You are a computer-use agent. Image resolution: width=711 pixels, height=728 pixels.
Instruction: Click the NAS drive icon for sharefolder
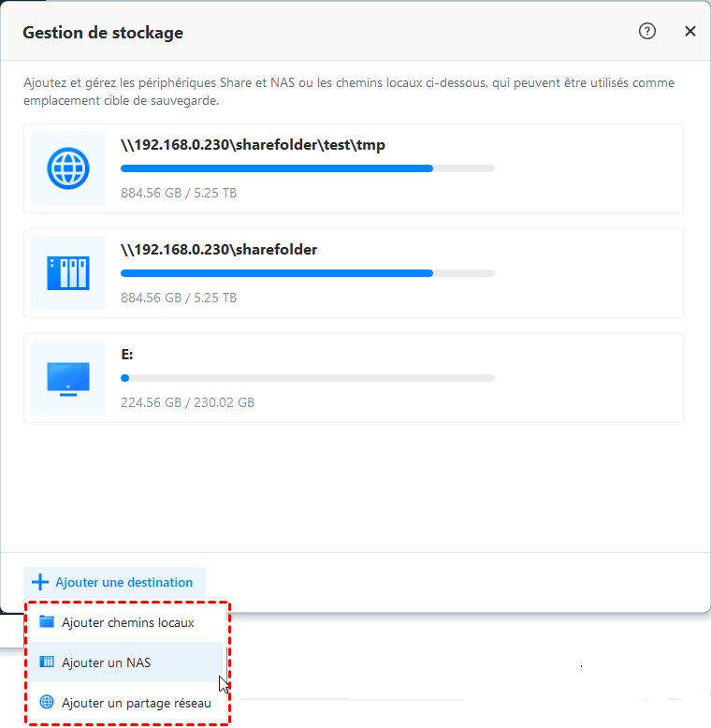(x=67, y=273)
